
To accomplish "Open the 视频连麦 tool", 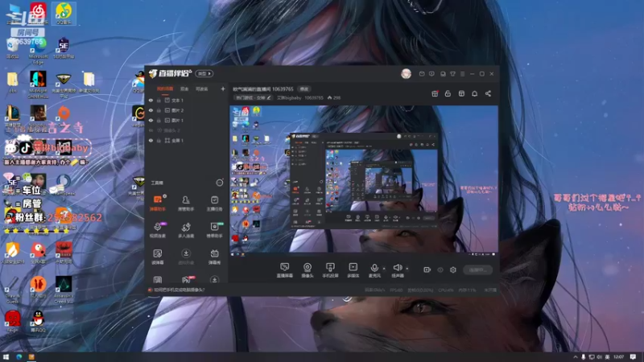I will coord(158,230).
